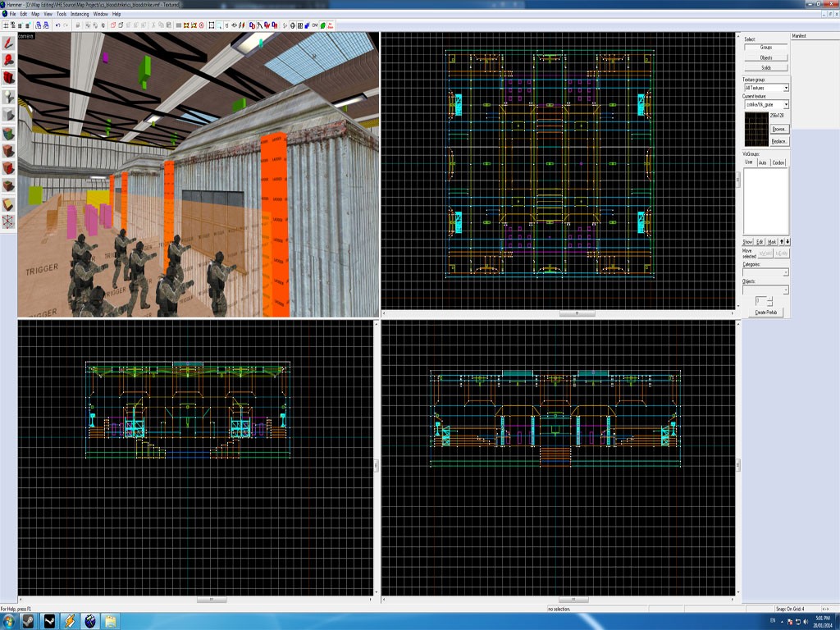Image resolution: width=840 pixels, height=630 pixels.
Task: Toggle snap to grid in the top toolbar
Action: click(x=5, y=27)
